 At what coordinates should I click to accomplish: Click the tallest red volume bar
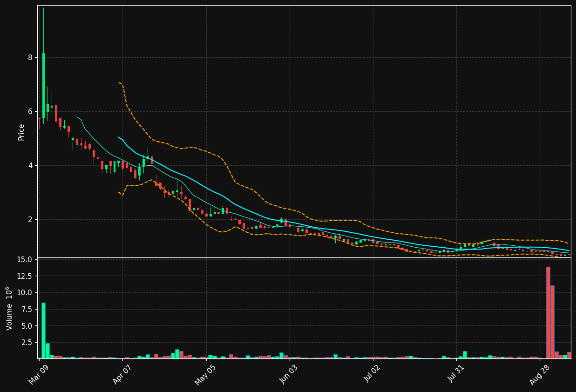pos(548,312)
